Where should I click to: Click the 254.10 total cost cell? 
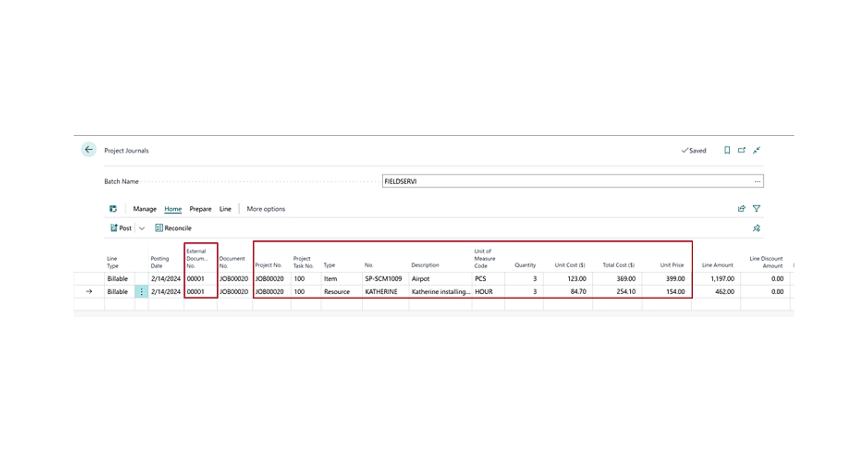point(617,292)
